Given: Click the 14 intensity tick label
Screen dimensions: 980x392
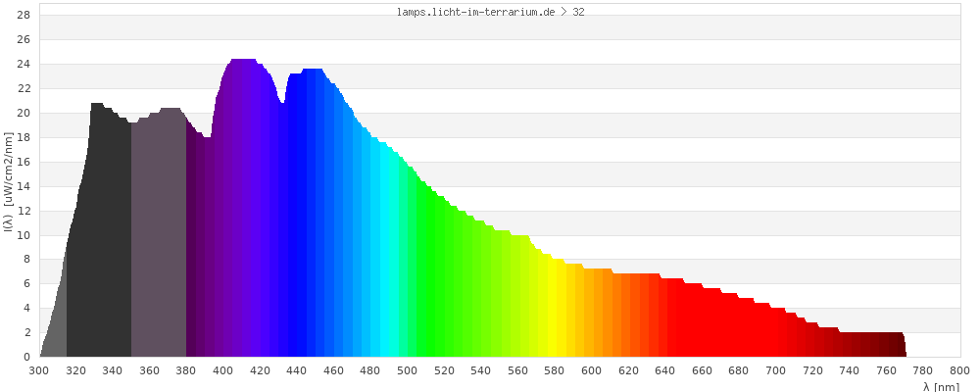Looking at the screenshot, I should click(x=24, y=186).
